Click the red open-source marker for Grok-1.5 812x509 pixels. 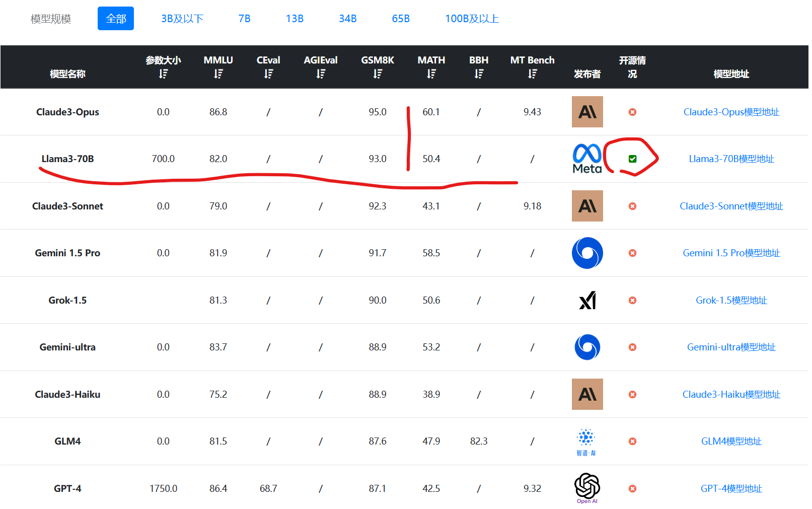coord(632,300)
